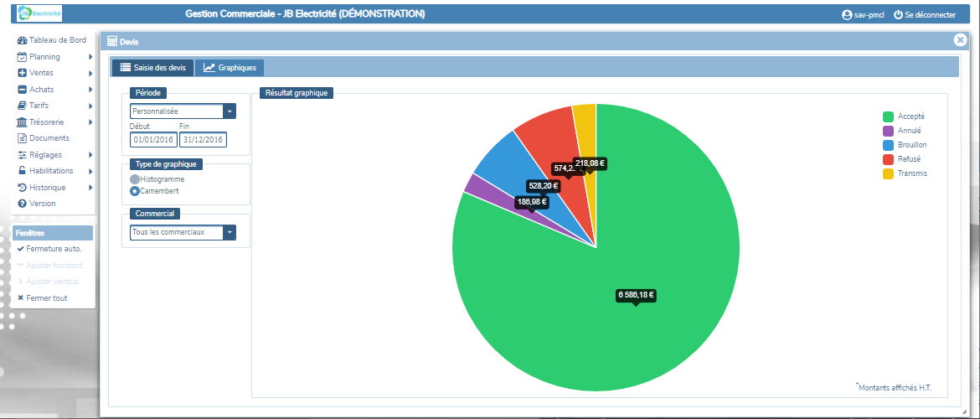Expand the Achats submenu arrow
The height and width of the screenshot is (419, 980).
click(90, 90)
